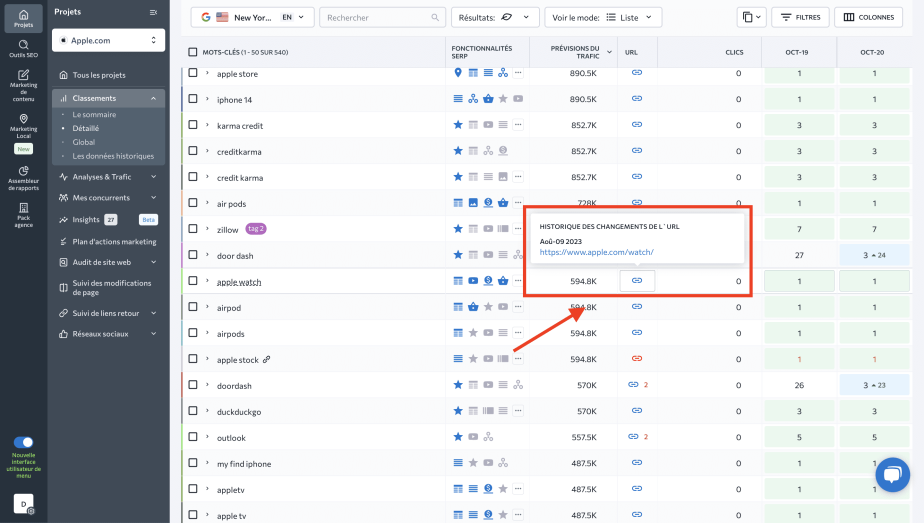Click the red broken link icon for apple stock

636,358
